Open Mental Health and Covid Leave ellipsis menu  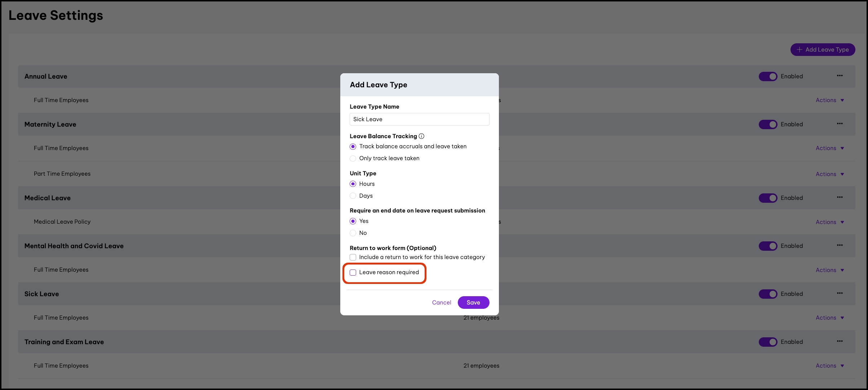[840, 245]
